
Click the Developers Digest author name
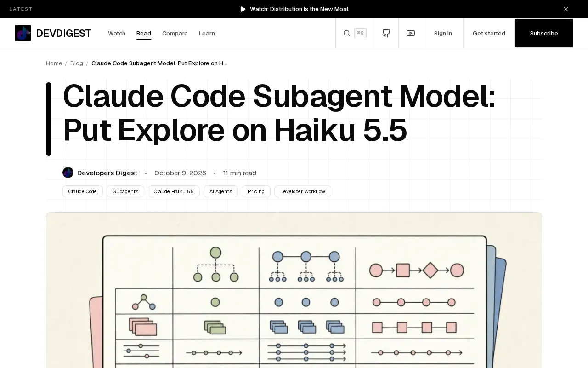click(x=107, y=173)
